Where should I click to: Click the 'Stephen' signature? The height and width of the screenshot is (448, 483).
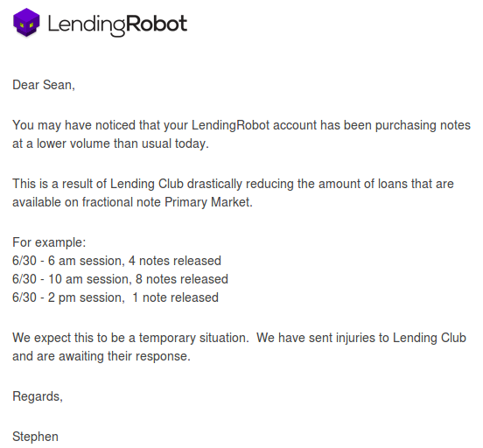(x=35, y=437)
